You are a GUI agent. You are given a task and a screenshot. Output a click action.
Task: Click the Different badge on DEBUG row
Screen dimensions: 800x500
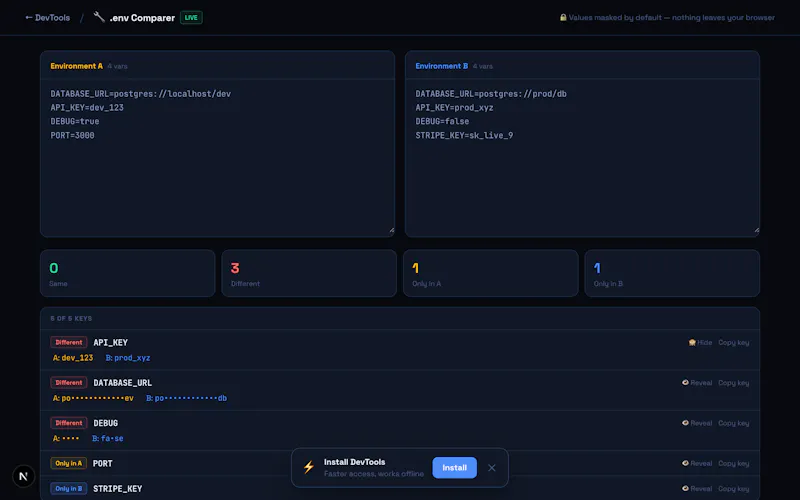(x=69, y=423)
